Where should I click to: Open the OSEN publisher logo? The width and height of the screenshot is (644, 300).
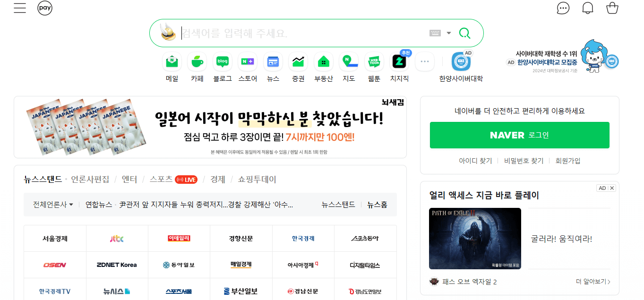[x=55, y=265]
